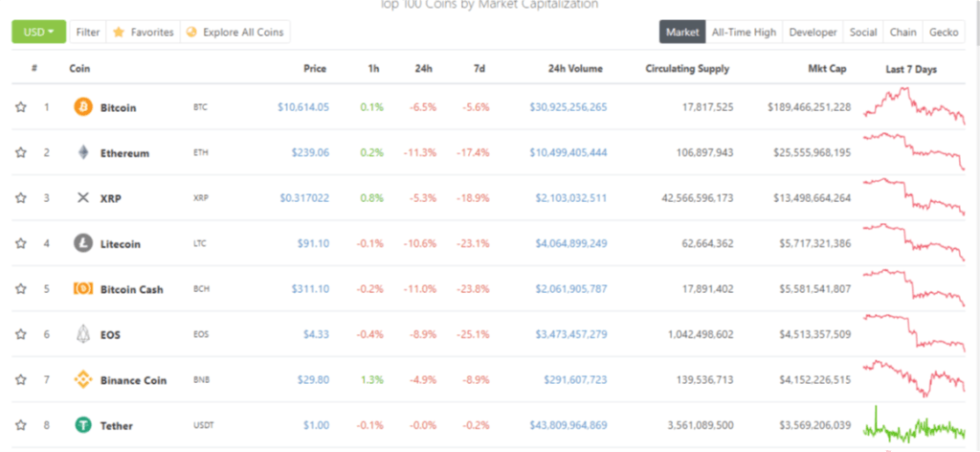Favorite Ethereum with its star icon
Screen dimensions: 980x452
point(21,152)
